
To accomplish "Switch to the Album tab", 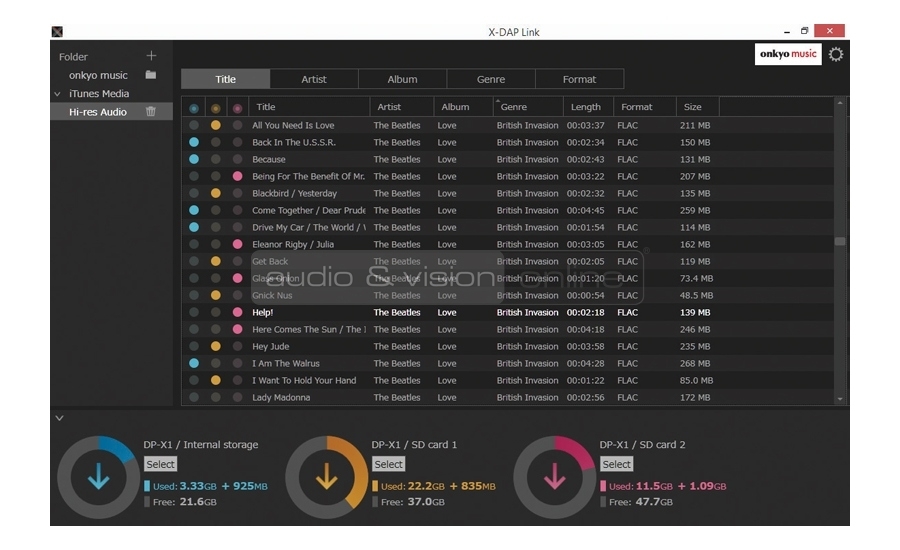I will pos(402,79).
